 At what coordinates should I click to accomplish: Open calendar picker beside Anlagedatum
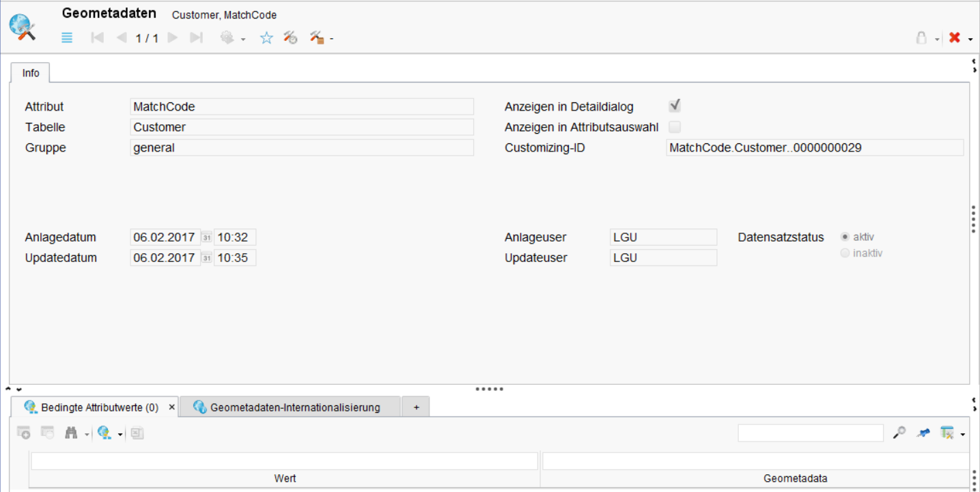pyautogui.click(x=206, y=237)
